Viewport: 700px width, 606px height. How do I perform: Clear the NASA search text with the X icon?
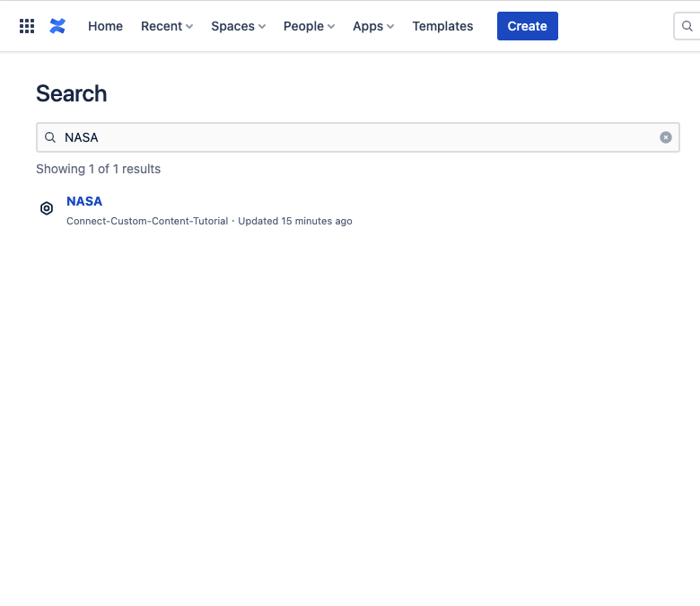tap(666, 137)
